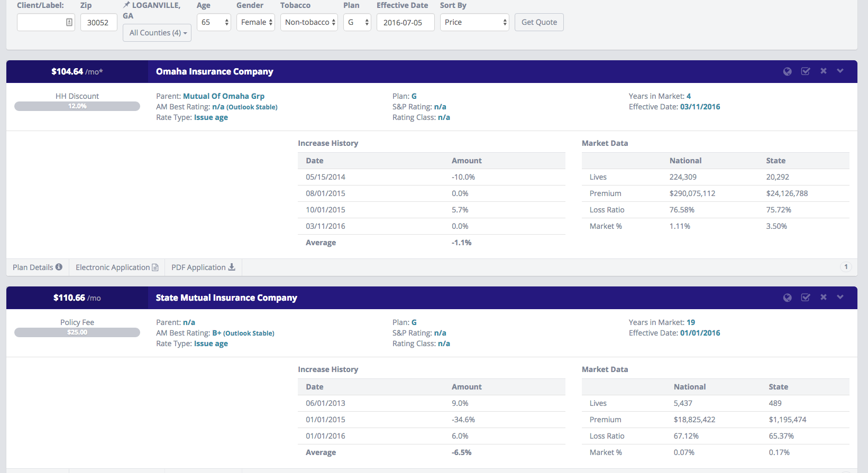Screen dimensions: 868x473
Task: Open the Plan dropdown set to G
Action: click(x=357, y=22)
